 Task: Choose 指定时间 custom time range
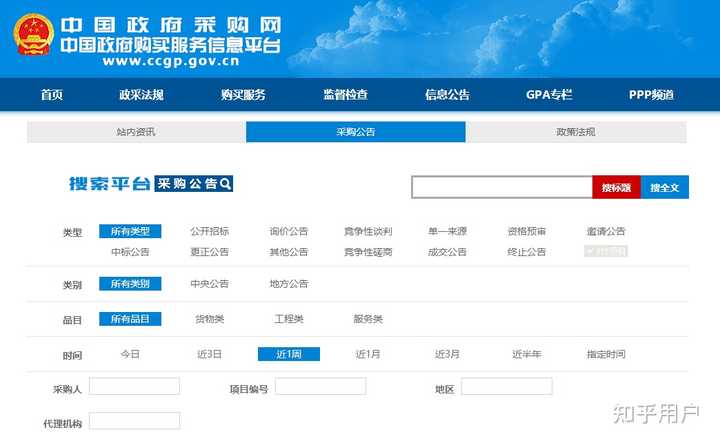(x=606, y=354)
